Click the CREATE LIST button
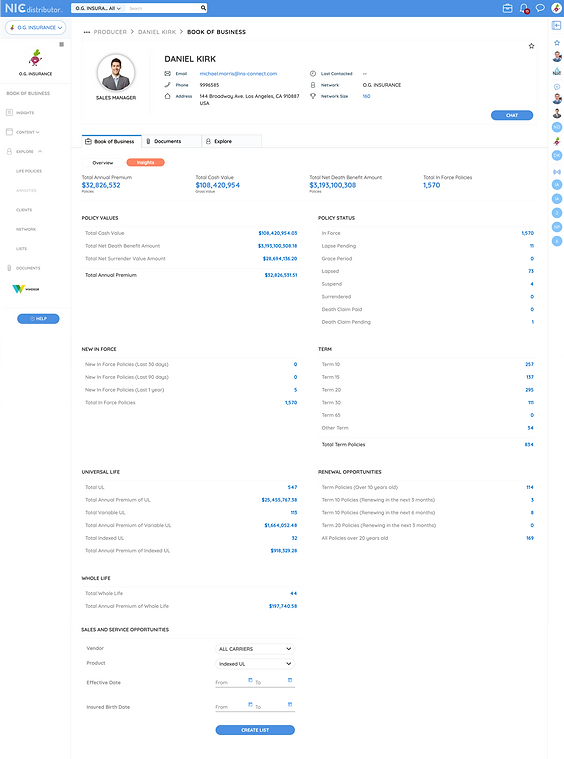Viewport: 564px width, 759px height. (255, 730)
